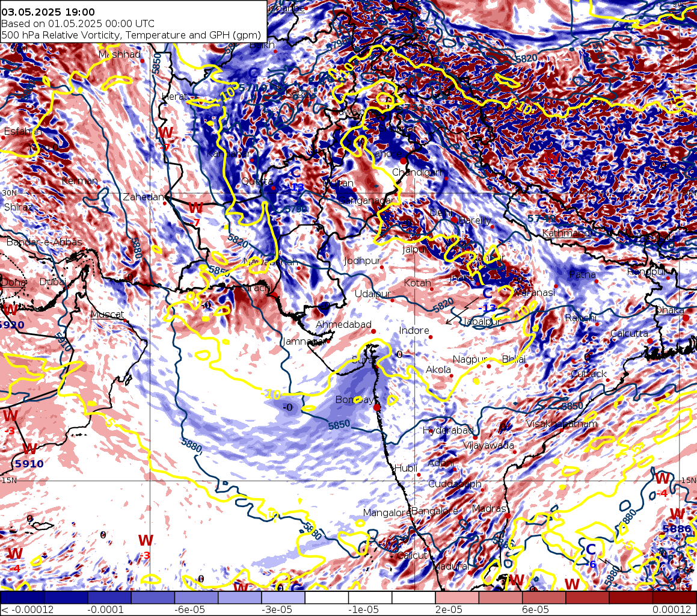Screen dimensions: 697x616
Task: Click the Dubai city label
Action: pos(53,282)
